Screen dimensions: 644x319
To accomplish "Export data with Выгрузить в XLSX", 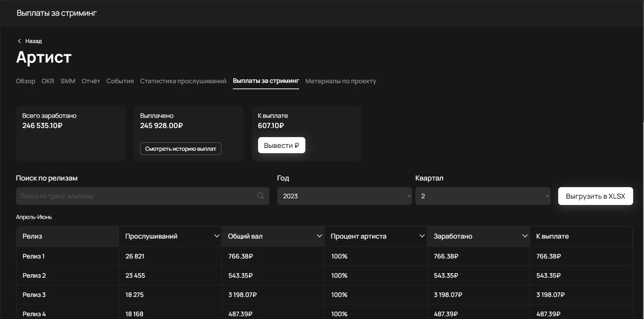I will point(595,196).
